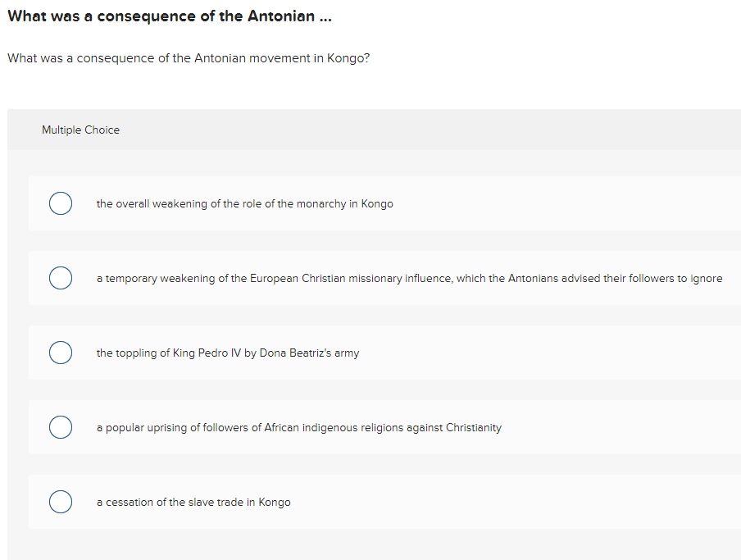The height and width of the screenshot is (560, 741).
Task: Click the answer mentioning African indigenous religions
Action: (x=299, y=427)
